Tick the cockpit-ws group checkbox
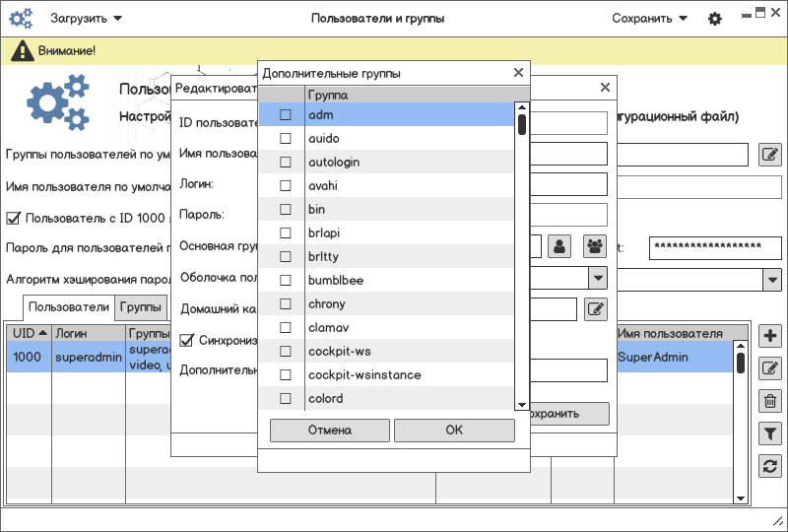 (x=286, y=352)
